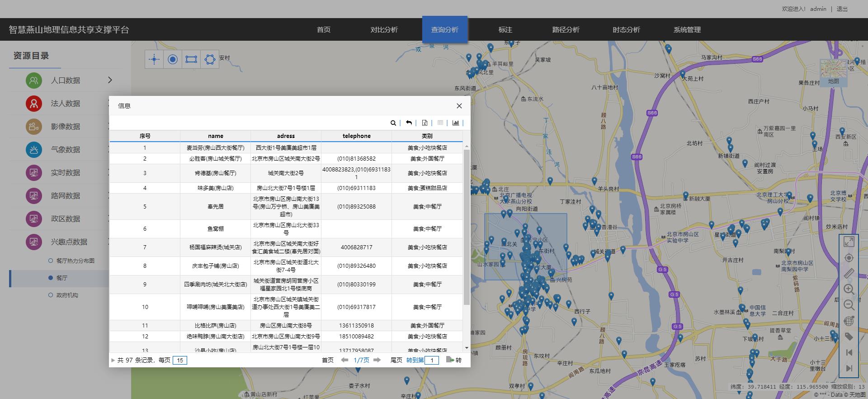Go to 首页 first page in pager
The height and width of the screenshot is (399, 868).
(x=328, y=360)
